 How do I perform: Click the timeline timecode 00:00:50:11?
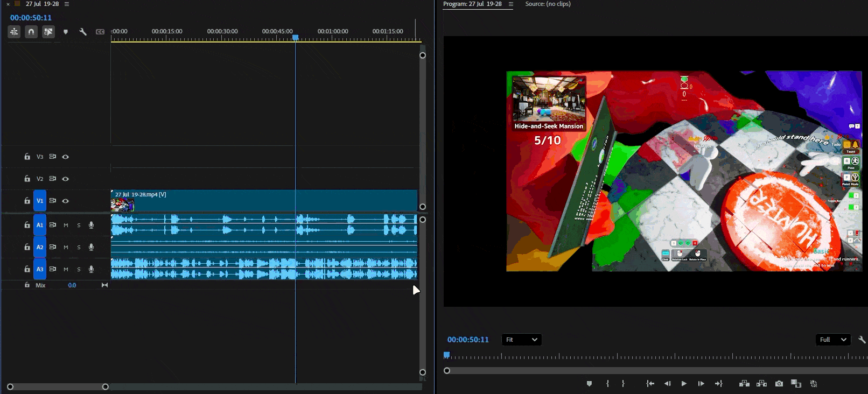pyautogui.click(x=31, y=18)
